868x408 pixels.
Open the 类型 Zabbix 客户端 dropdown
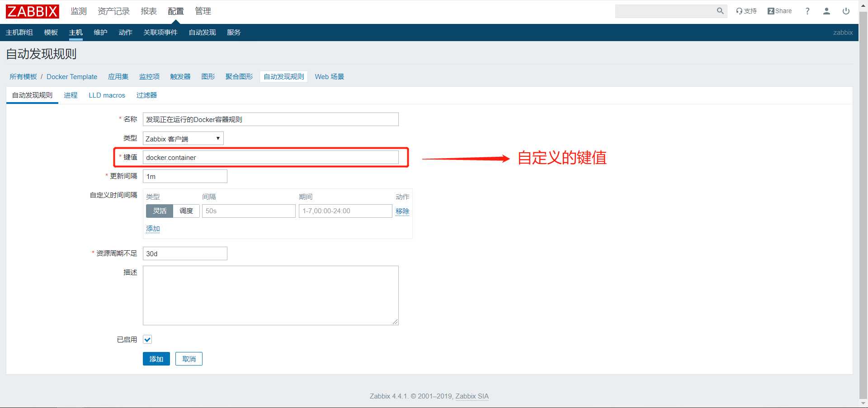point(183,139)
